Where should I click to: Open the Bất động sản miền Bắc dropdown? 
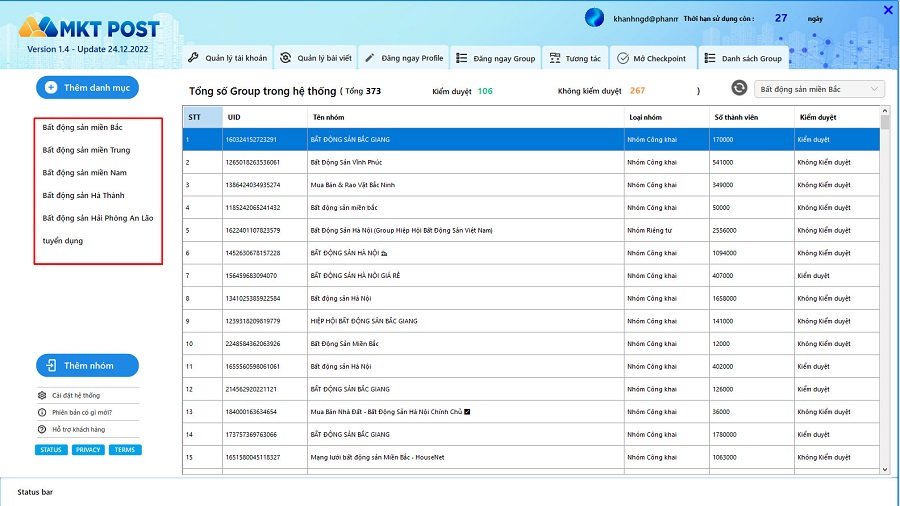(819, 89)
